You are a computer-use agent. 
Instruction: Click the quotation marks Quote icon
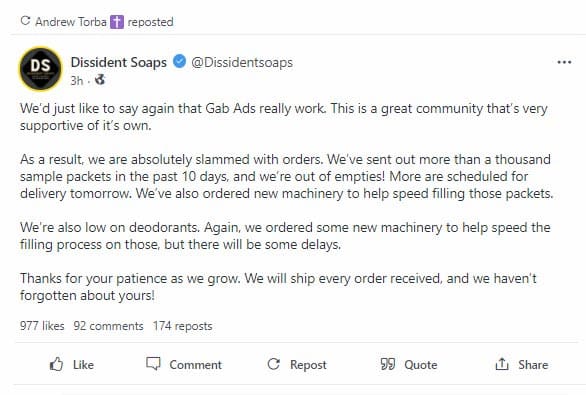pyautogui.click(x=388, y=364)
